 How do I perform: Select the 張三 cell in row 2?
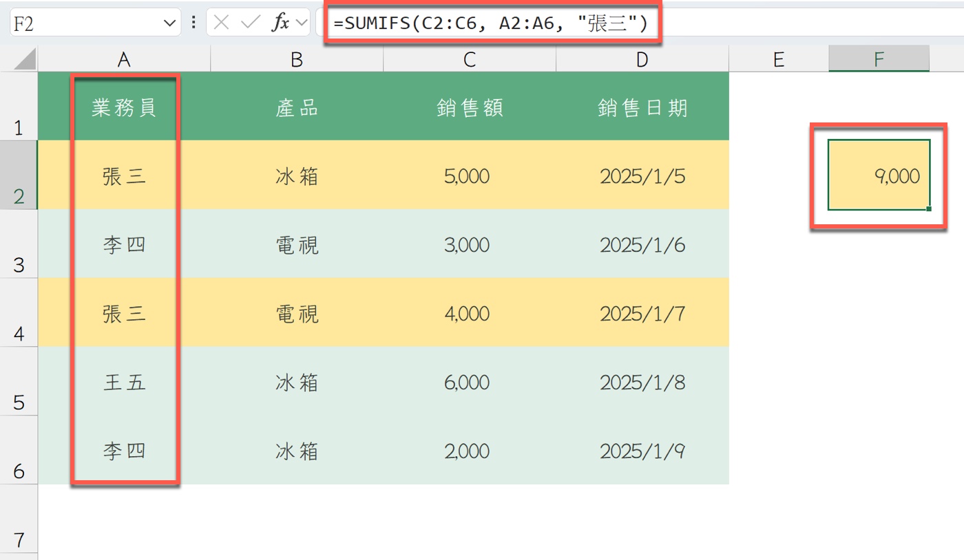[124, 175]
